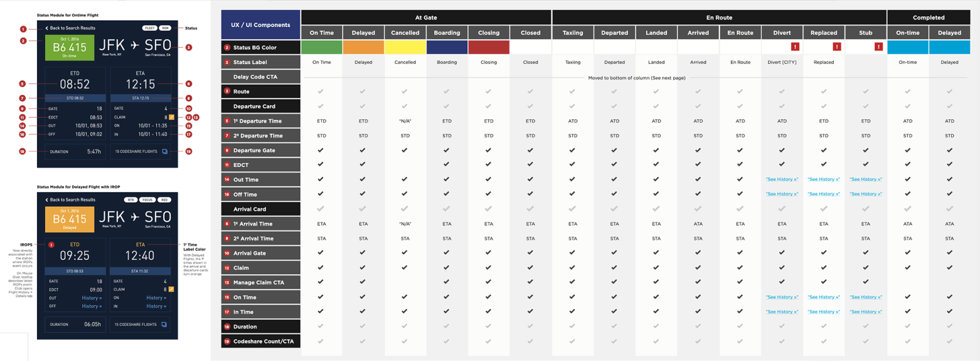Click the red IROPS alert icon beside ETD

point(51,245)
